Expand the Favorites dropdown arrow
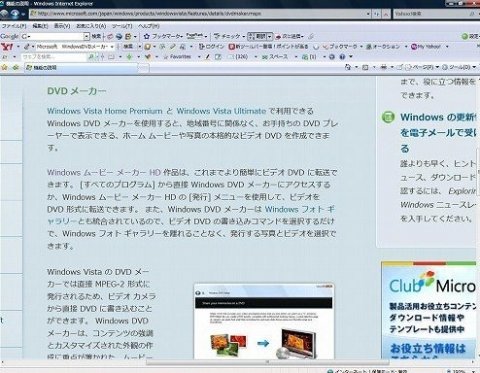This screenshot has height=373, width=480. click(199, 57)
